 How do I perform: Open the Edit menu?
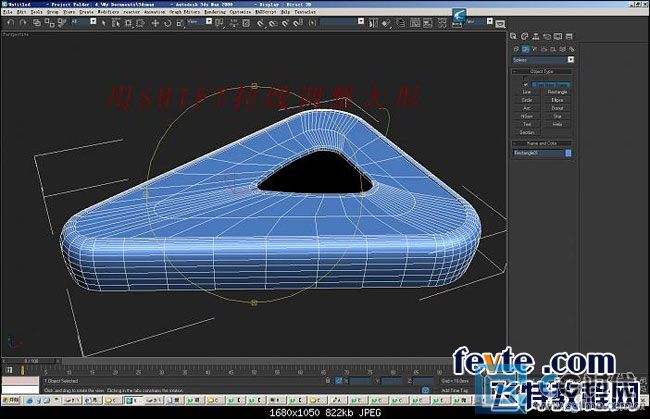pos(22,12)
